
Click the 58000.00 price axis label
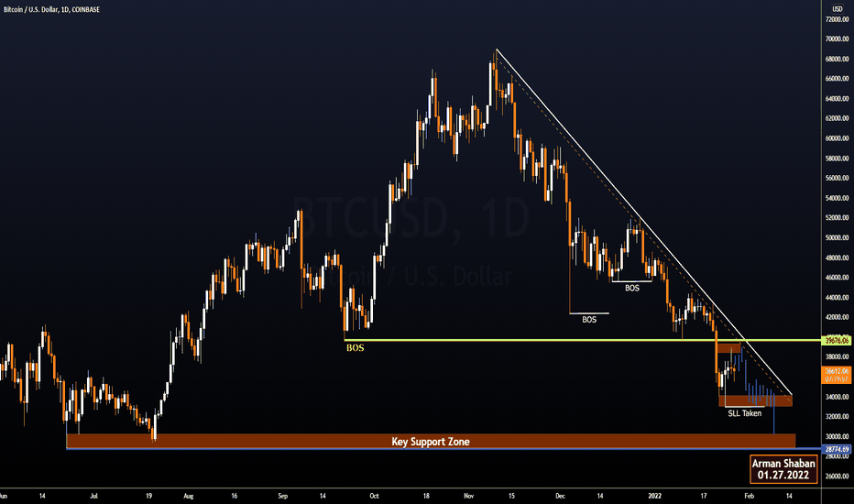click(838, 159)
